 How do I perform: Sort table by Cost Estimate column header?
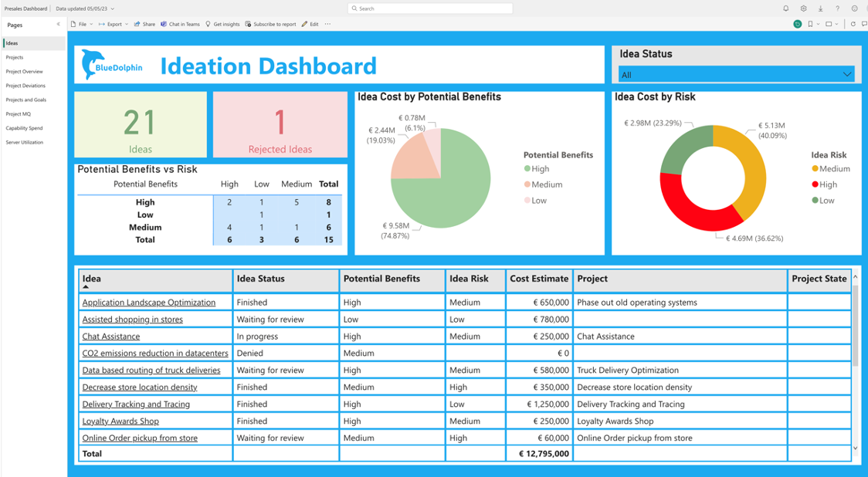pyautogui.click(x=539, y=279)
